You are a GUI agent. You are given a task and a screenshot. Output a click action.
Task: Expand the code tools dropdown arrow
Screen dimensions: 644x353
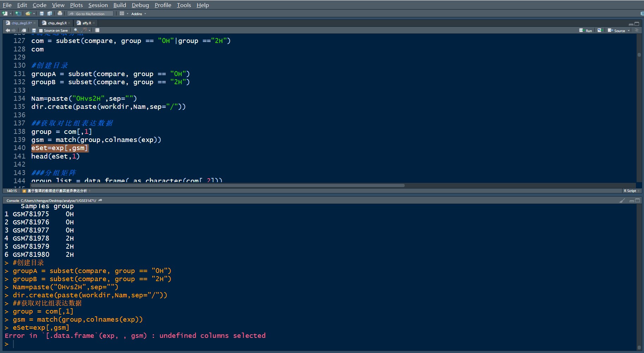[90, 31]
